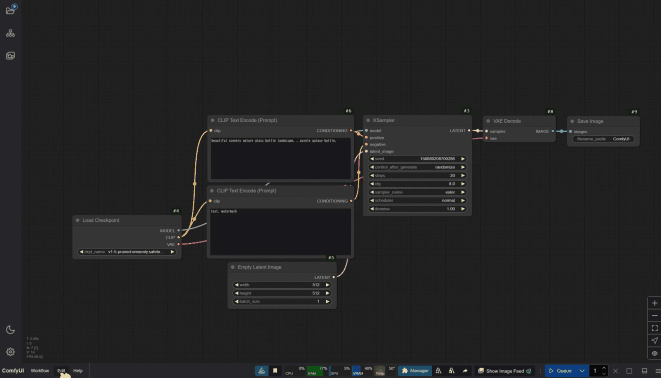The width and height of the screenshot is (661, 378).
Task: Click the samples input on VAE Decode
Action: click(486, 131)
